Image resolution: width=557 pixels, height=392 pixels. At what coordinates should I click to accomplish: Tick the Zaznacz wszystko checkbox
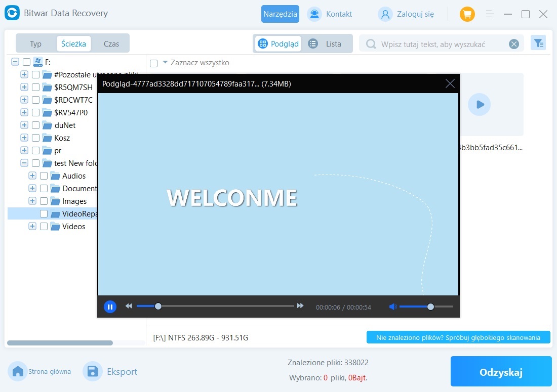(154, 63)
